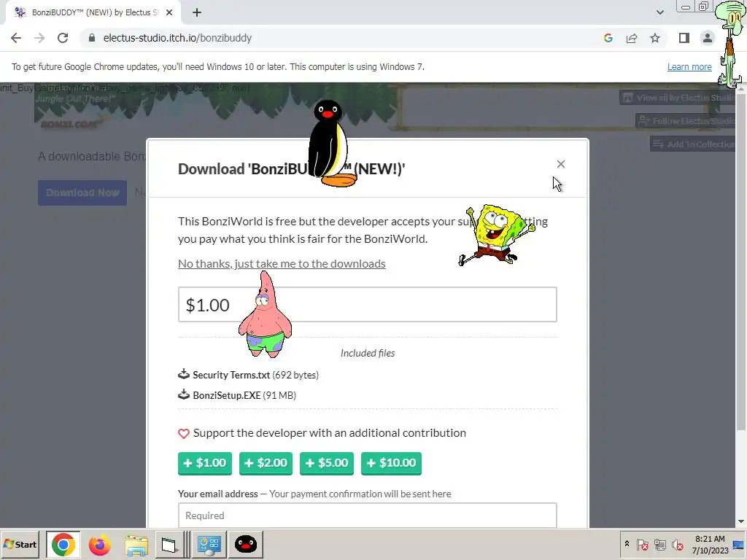The image size is (747, 560).
Task: Add $5.00 contribution button
Action: pos(327,463)
